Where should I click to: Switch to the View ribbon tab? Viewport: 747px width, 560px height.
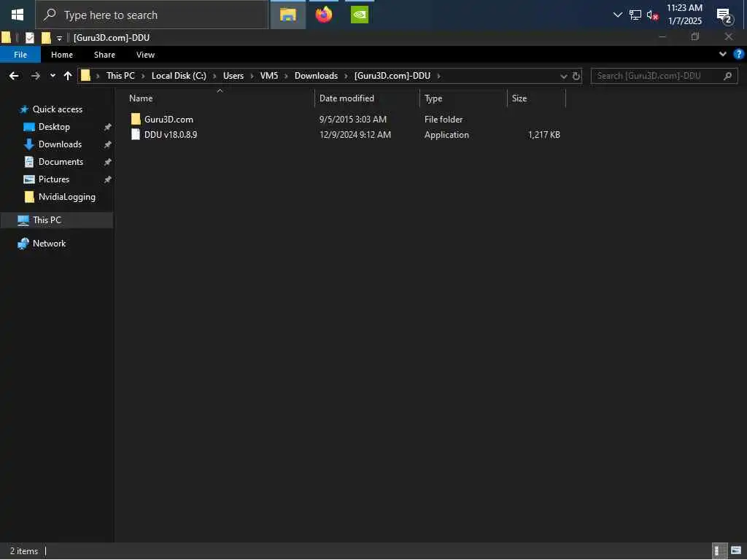145,55
